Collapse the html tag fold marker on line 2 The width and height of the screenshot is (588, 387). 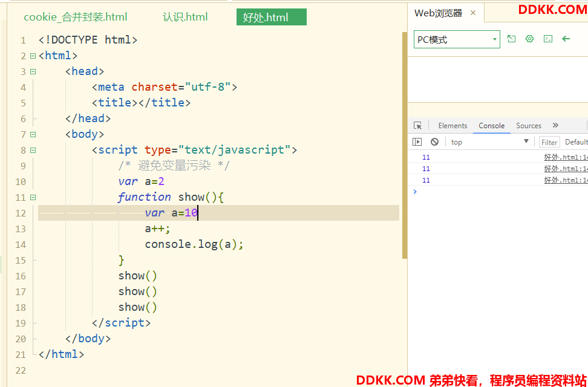pos(33,56)
